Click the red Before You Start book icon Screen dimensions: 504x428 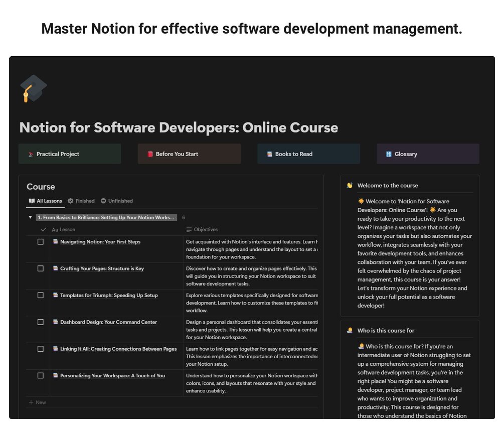click(x=150, y=154)
